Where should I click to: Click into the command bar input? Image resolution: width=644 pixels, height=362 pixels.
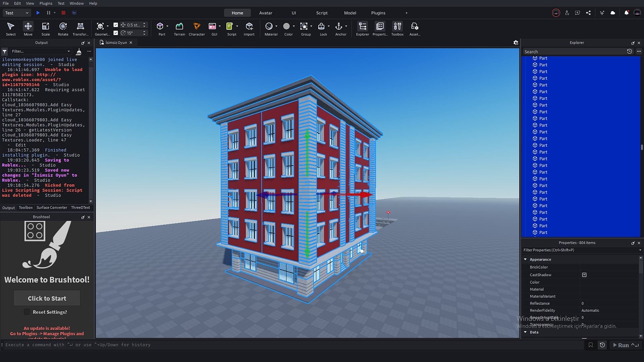(x=293, y=345)
